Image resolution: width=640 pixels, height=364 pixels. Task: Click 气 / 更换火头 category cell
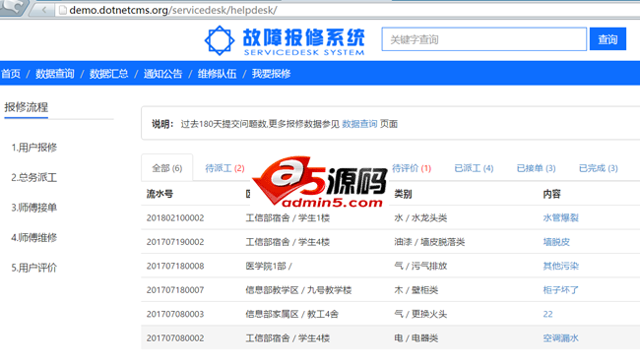pyautogui.click(x=420, y=314)
